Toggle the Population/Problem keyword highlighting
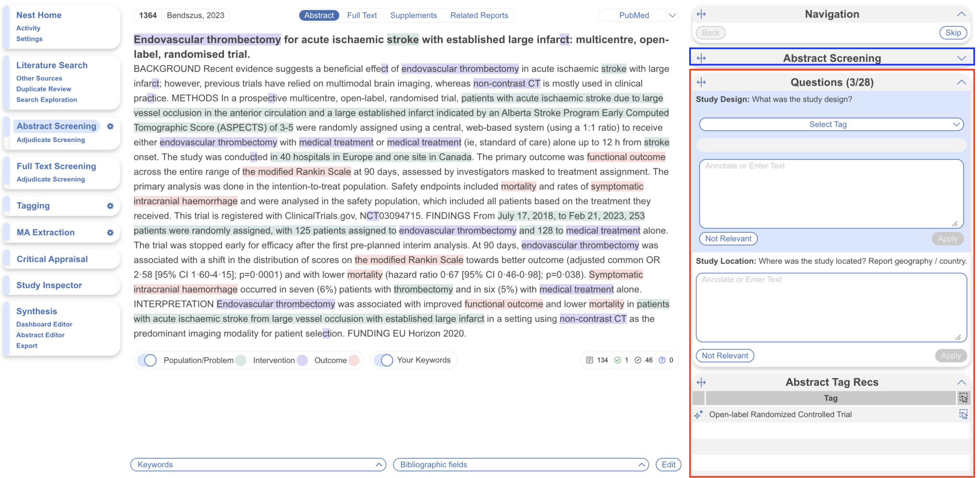Screen dimensions: 980x478 149,360
